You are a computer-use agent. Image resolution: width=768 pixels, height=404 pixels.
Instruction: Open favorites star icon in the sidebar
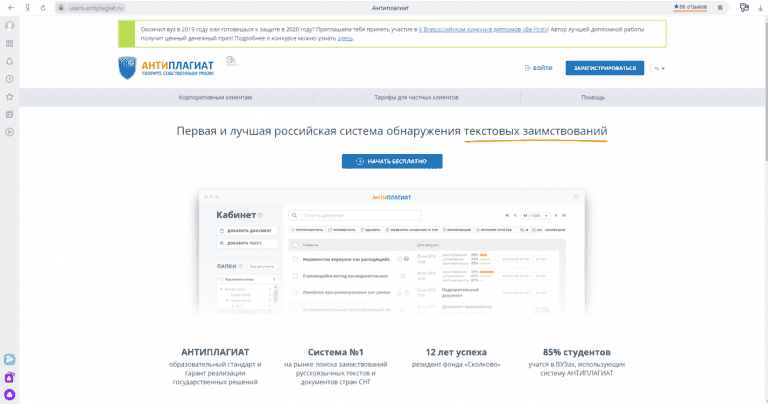9,97
